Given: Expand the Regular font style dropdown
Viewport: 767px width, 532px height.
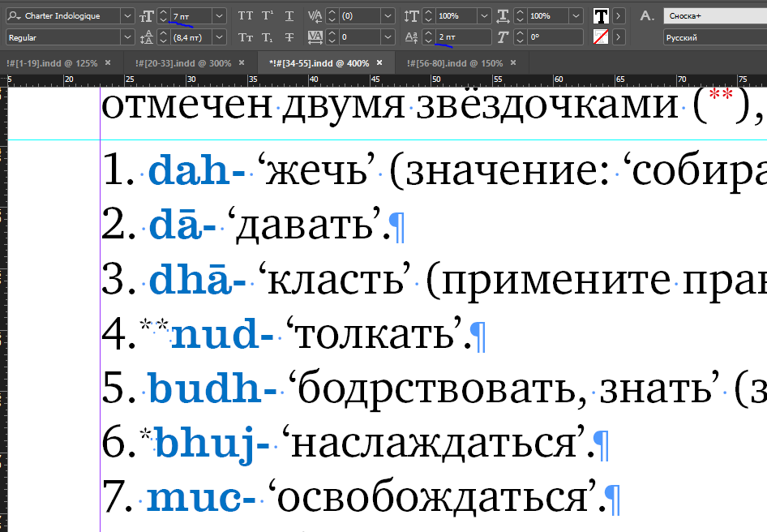Looking at the screenshot, I should 127,37.
